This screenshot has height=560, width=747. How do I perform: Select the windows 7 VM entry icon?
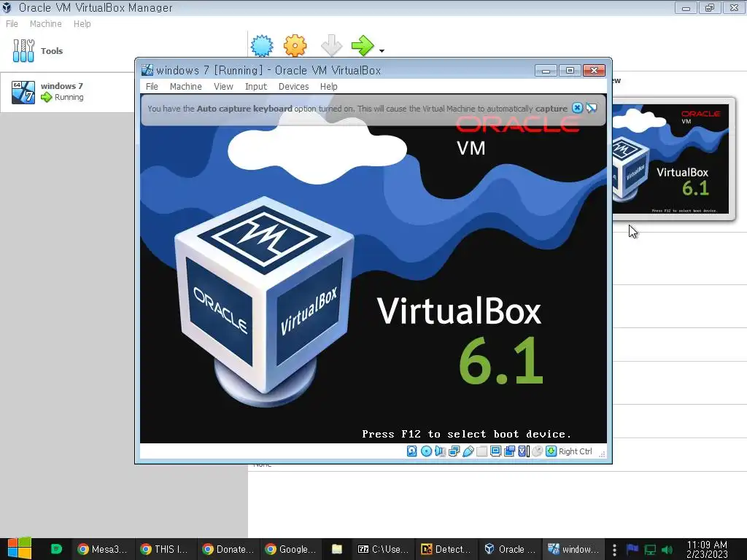pyautogui.click(x=23, y=92)
